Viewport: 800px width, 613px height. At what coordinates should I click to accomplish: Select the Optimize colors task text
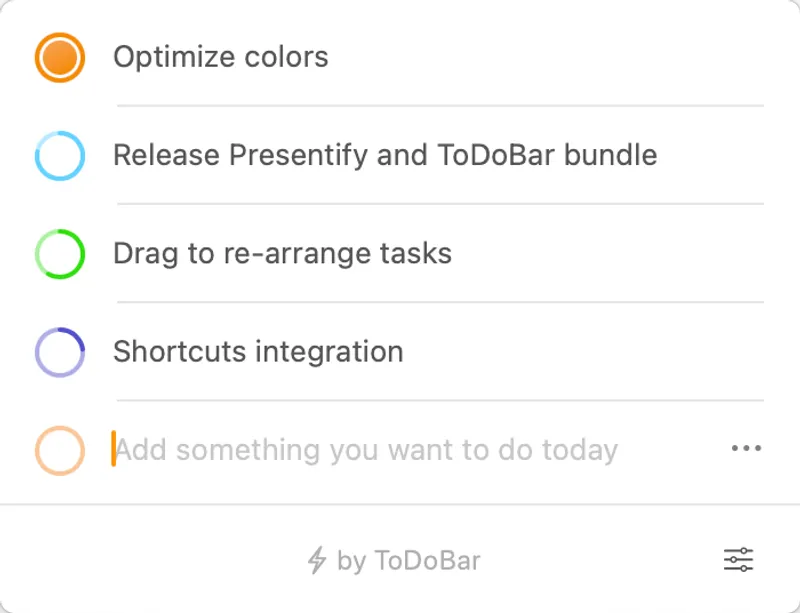click(x=220, y=57)
